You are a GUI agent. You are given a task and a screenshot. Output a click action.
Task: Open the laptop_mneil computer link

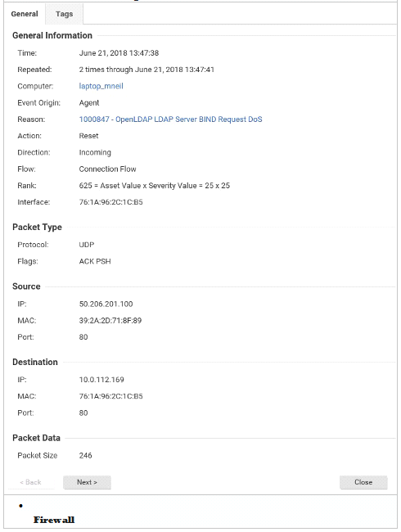(101, 86)
